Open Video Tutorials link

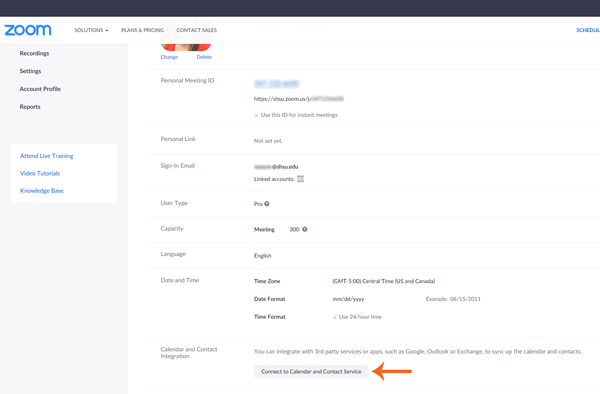click(x=40, y=173)
